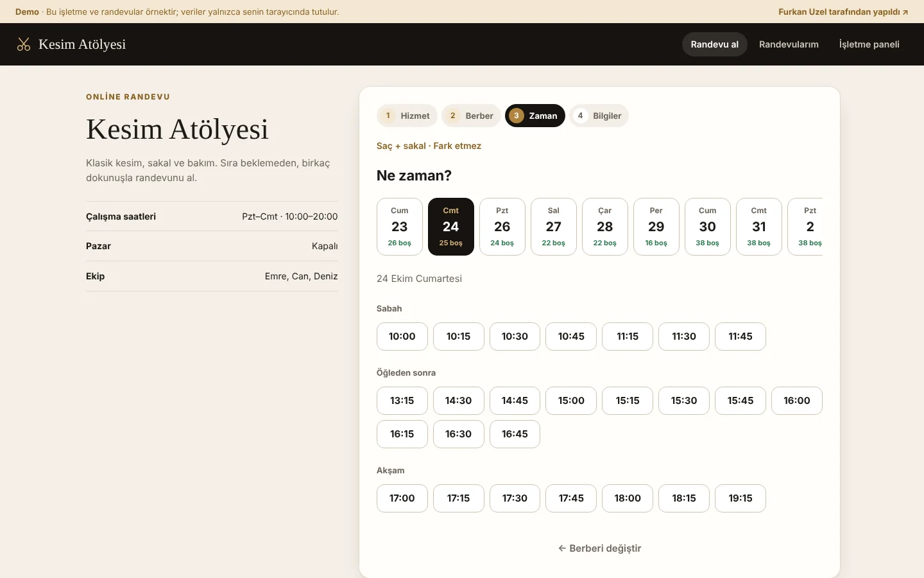Choose the 10:30 time slot
The image size is (924, 578).
515,337
